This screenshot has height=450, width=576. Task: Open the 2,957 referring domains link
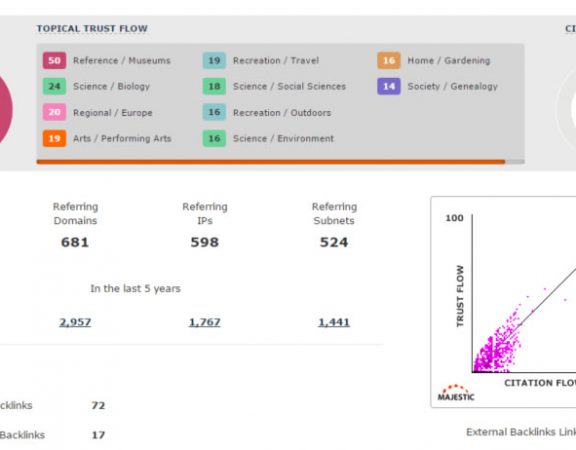(75, 322)
